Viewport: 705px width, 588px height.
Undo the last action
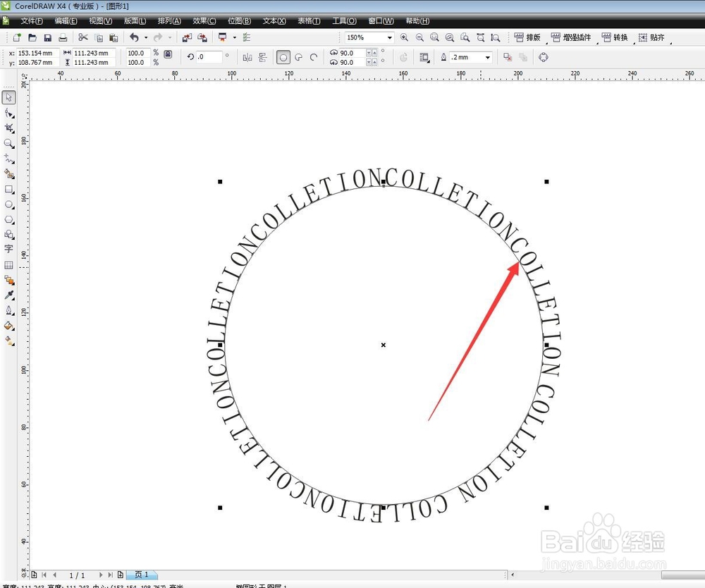tap(134, 38)
